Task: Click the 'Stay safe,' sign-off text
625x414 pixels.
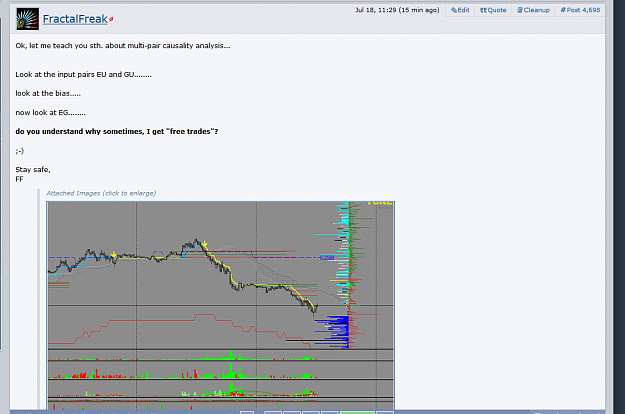Action: [33, 170]
